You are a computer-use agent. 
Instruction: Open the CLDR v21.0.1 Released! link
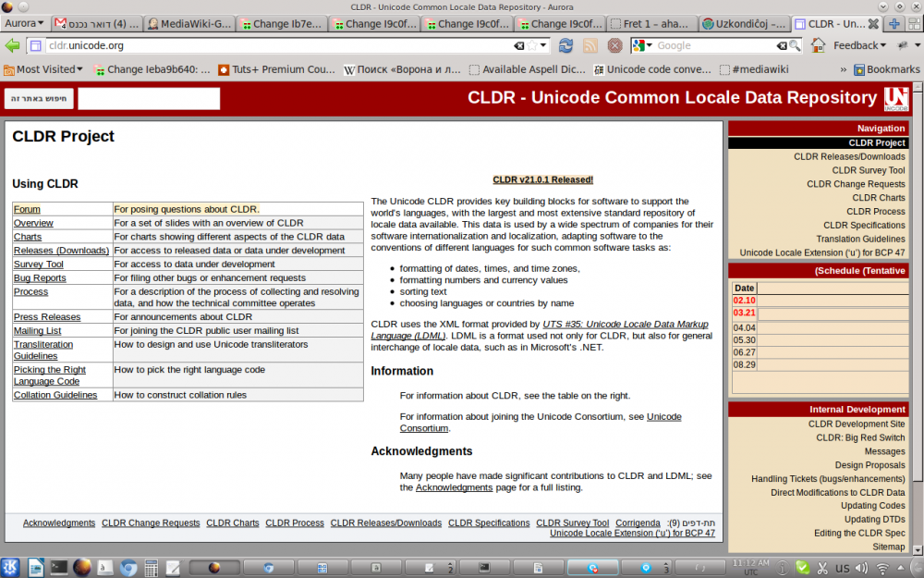(x=542, y=180)
